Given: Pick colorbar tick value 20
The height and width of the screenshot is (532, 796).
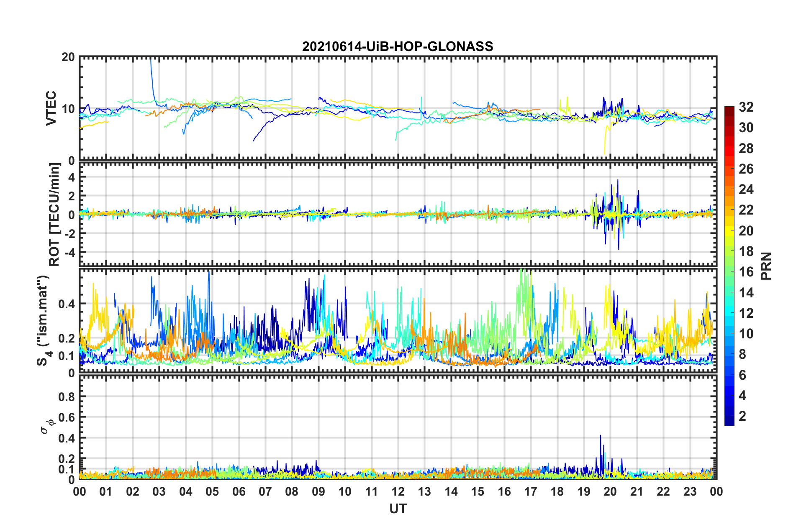Looking at the screenshot, I should click(746, 231).
